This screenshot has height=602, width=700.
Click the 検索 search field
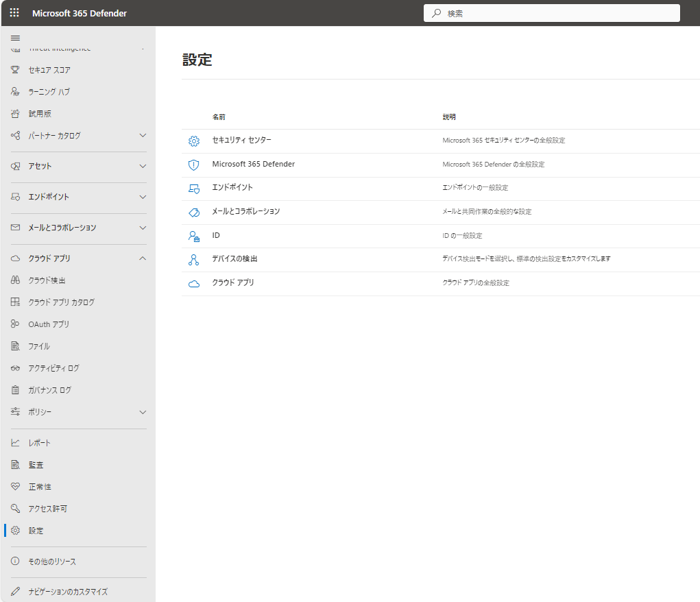[552, 14]
